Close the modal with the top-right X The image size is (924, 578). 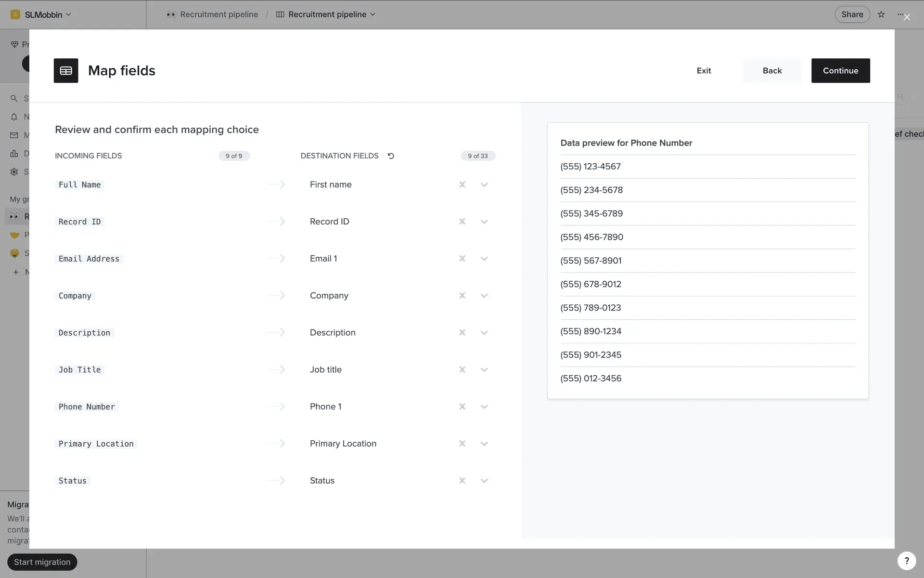pyautogui.click(x=907, y=17)
